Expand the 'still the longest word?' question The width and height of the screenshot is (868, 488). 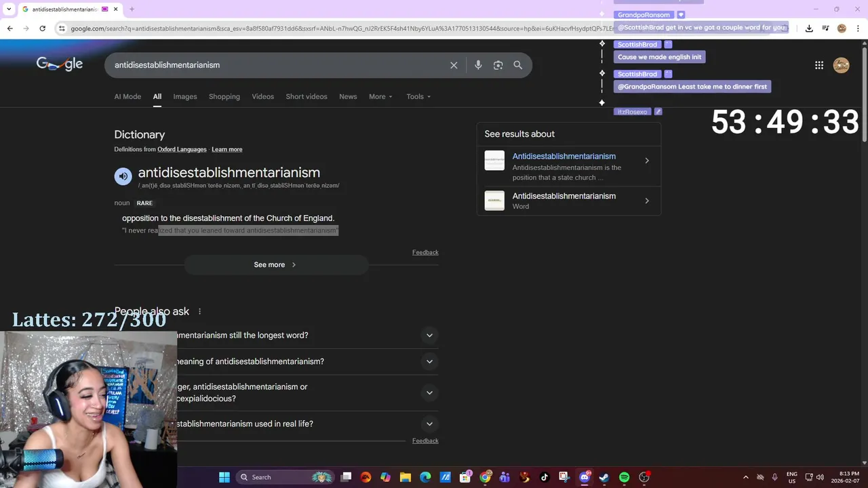(x=429, y=335)
